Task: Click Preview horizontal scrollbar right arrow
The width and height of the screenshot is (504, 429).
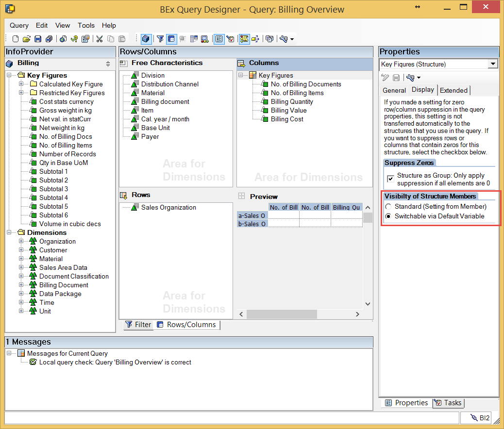Action: (x=357, y=314)
